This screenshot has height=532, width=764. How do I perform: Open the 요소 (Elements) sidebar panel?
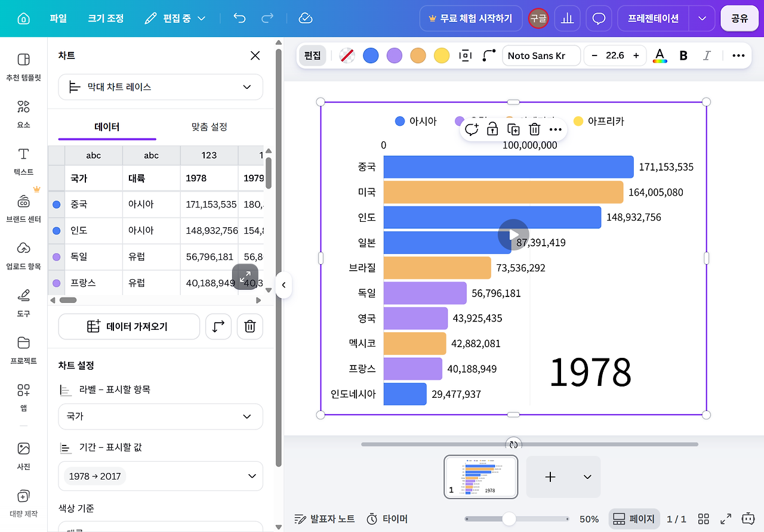point(23,115)
